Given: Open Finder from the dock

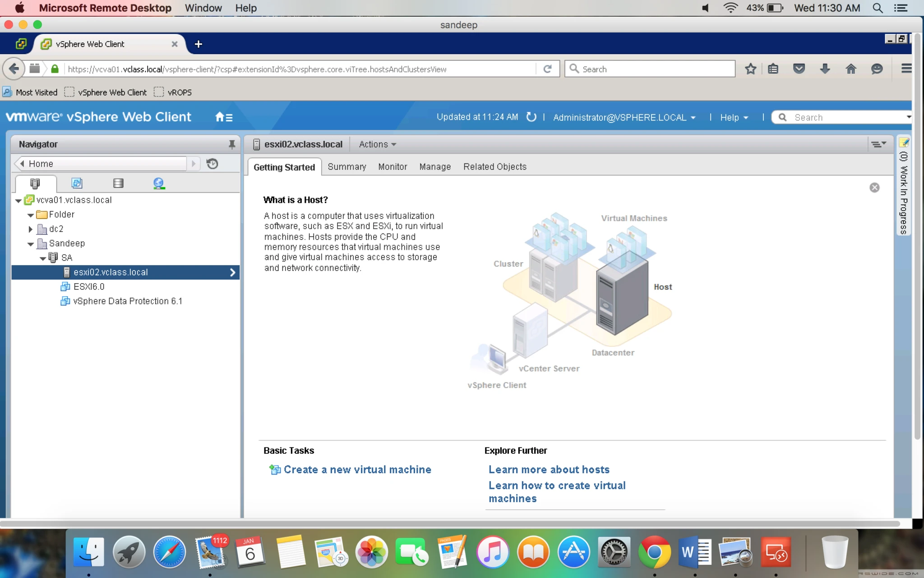Looking at the screenshot, I should 88,552.
